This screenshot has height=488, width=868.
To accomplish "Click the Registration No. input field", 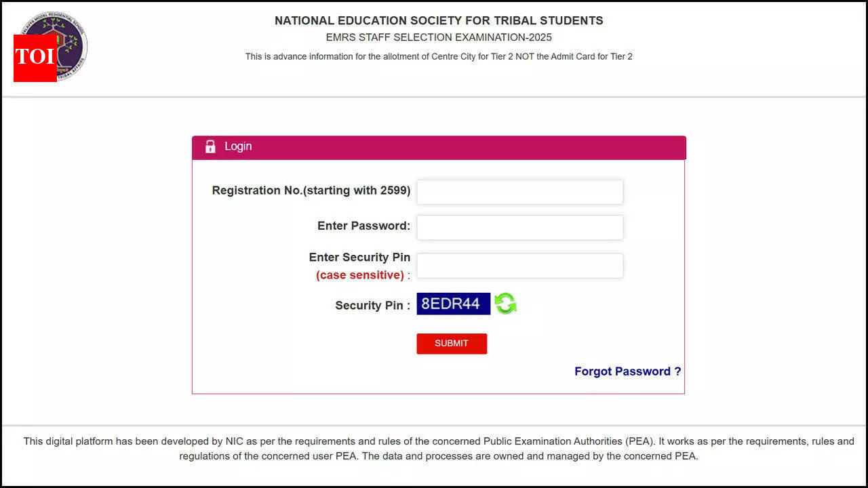I will click(x=519, y=192).
